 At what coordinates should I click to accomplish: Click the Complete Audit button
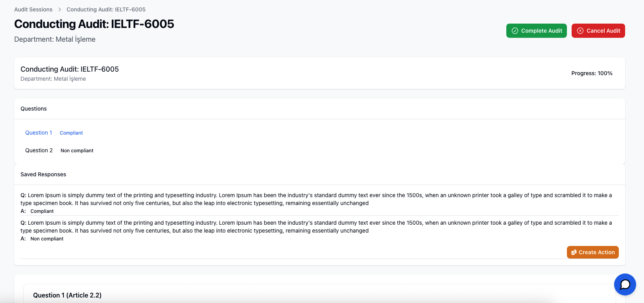(536, 31)
